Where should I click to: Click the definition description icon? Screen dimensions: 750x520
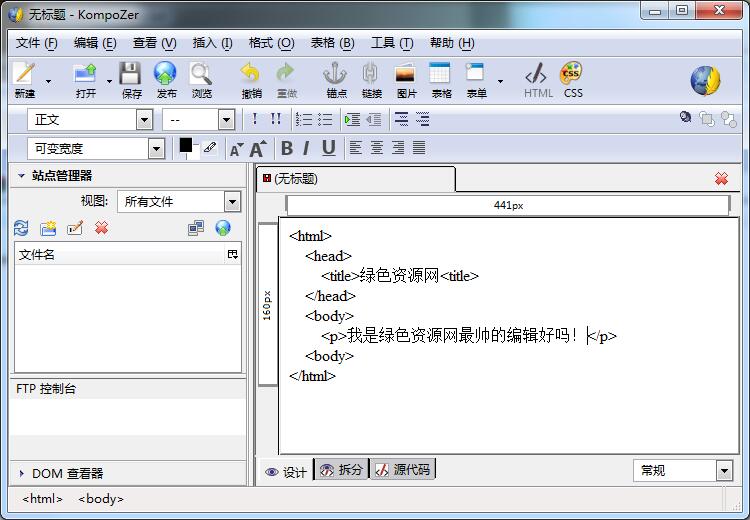(422, 119)
